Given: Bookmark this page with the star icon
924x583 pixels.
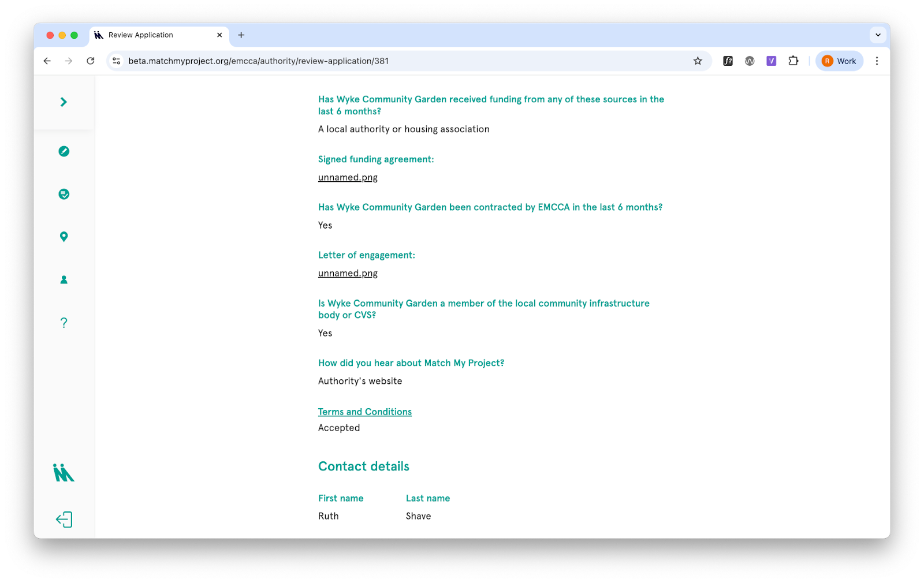Looking at the screenshot, I should pyautogui.click(x=698, y=61).
